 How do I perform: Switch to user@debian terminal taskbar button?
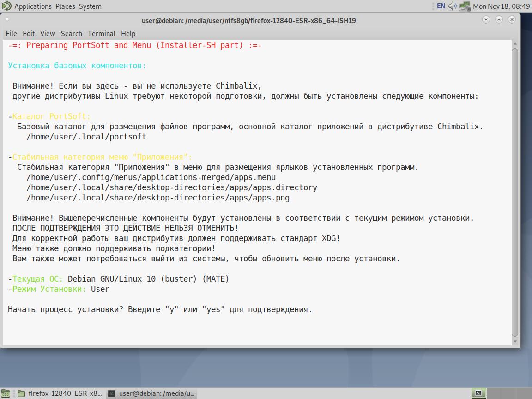151,393
